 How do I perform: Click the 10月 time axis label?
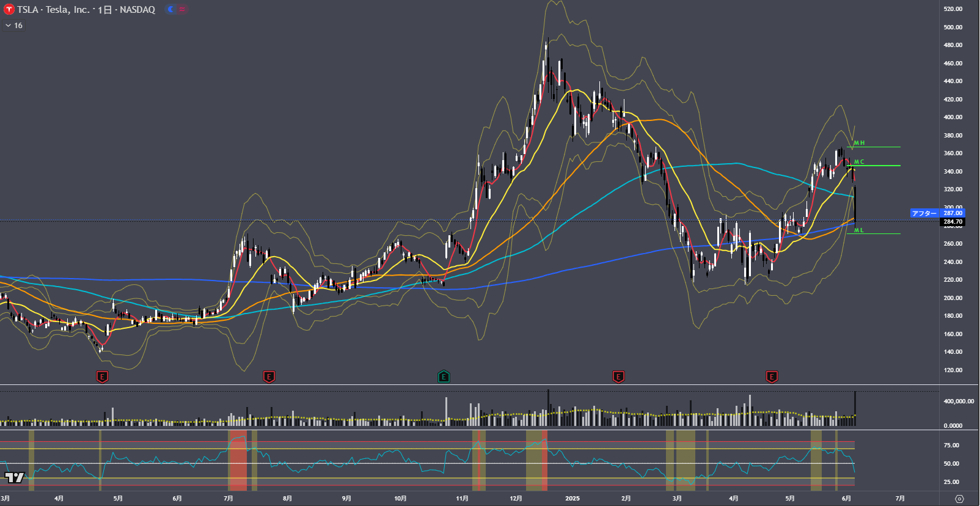400,499
